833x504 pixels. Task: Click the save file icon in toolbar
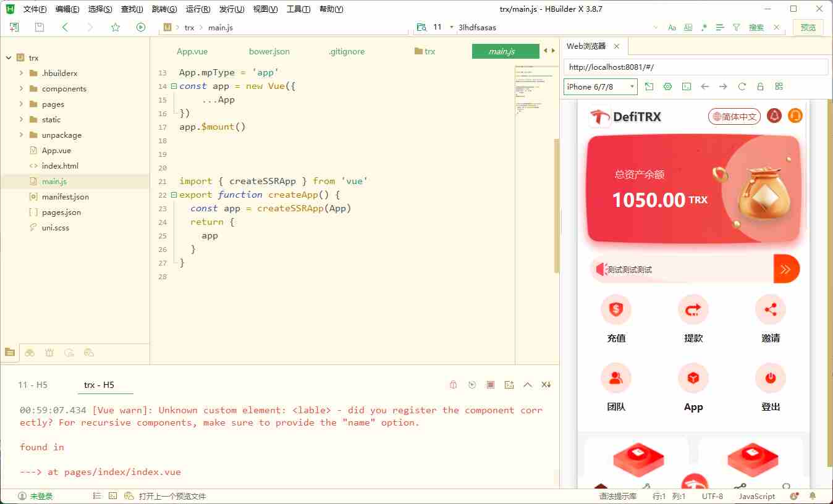pyautogui.click(x=40, y=27)
